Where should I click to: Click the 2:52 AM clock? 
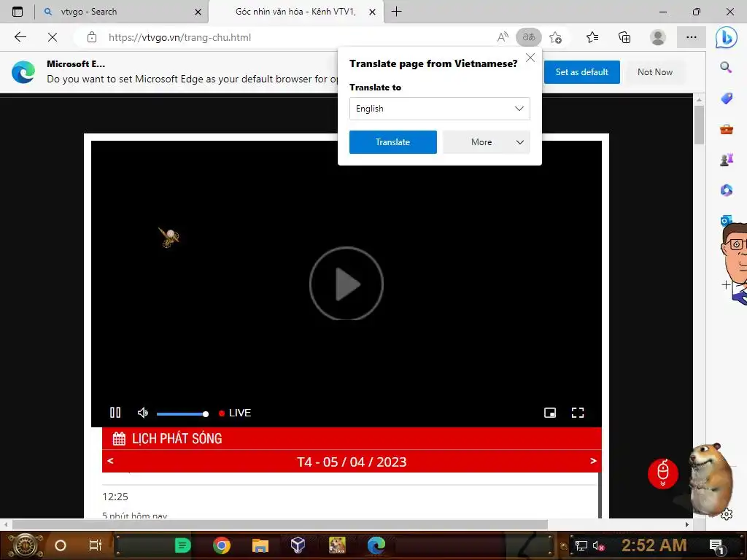click(654, 545)
